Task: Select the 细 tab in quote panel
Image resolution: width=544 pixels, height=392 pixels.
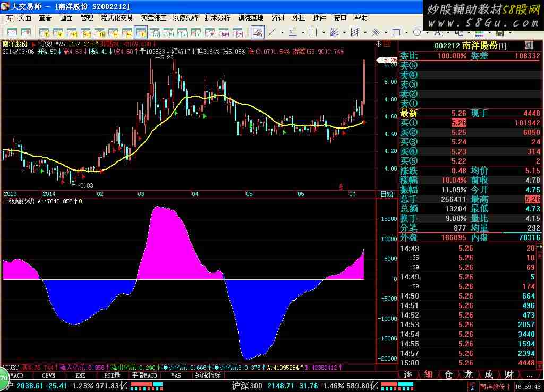Action: (x=428, y=374)
